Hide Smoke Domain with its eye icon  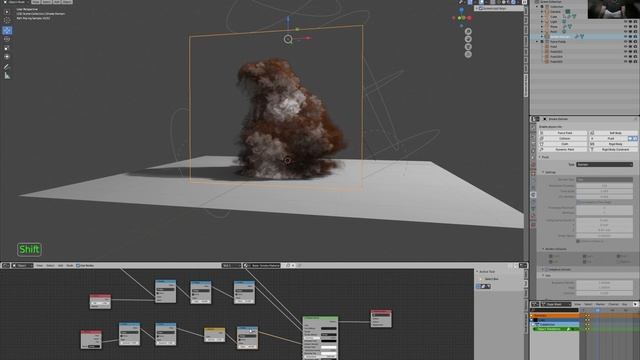[x=625, y=36]
